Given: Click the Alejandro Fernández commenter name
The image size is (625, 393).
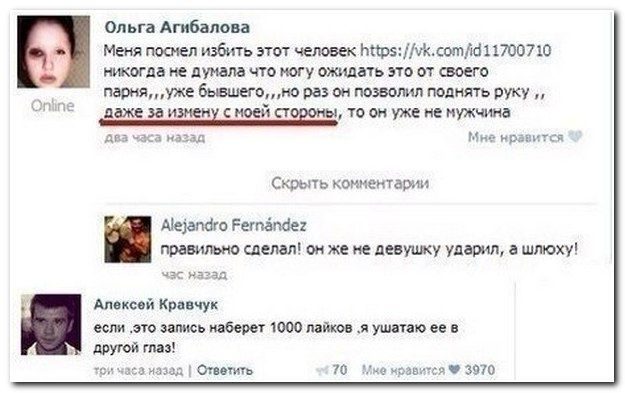Looking at the screenshot, I should tap(234, 226).
